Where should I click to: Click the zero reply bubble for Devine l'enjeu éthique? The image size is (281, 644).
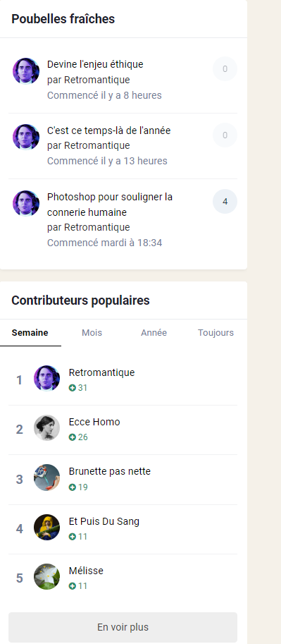pos(225,69)
